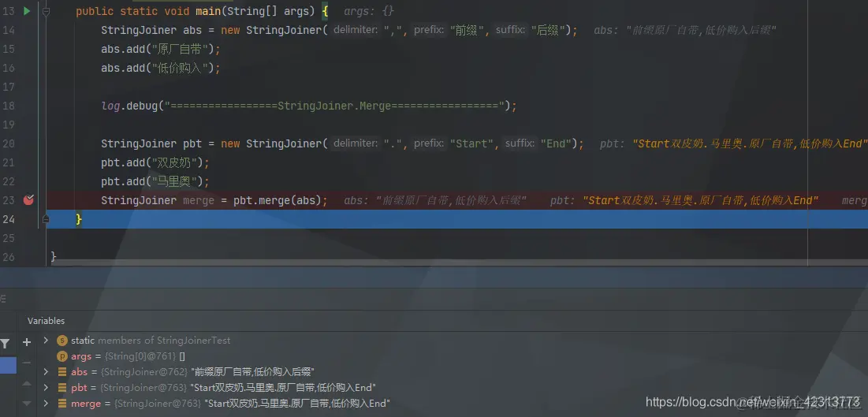Click "前缀" string literal on line 14
The image size is (868, 417).
pos(468,30)
